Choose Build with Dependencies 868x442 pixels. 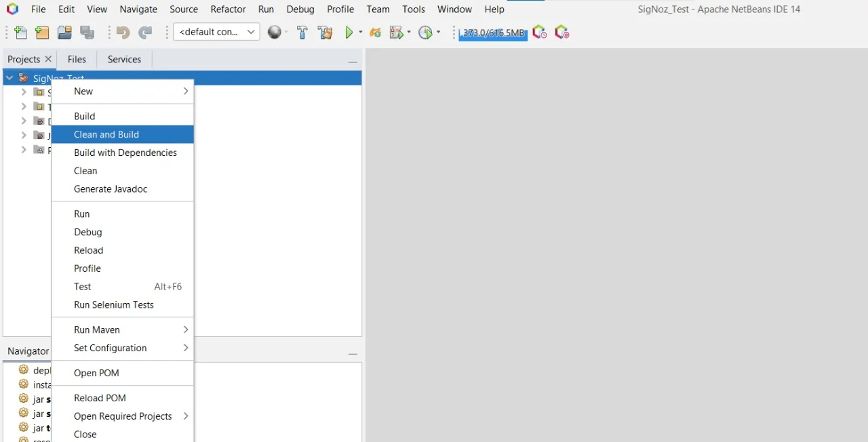[123, 153]
